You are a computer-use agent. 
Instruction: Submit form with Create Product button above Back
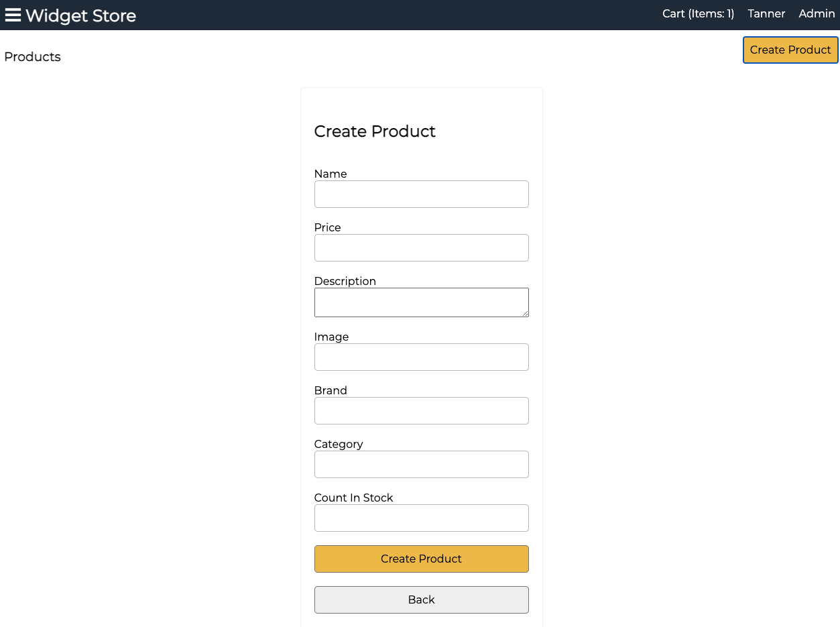[421, 559]
